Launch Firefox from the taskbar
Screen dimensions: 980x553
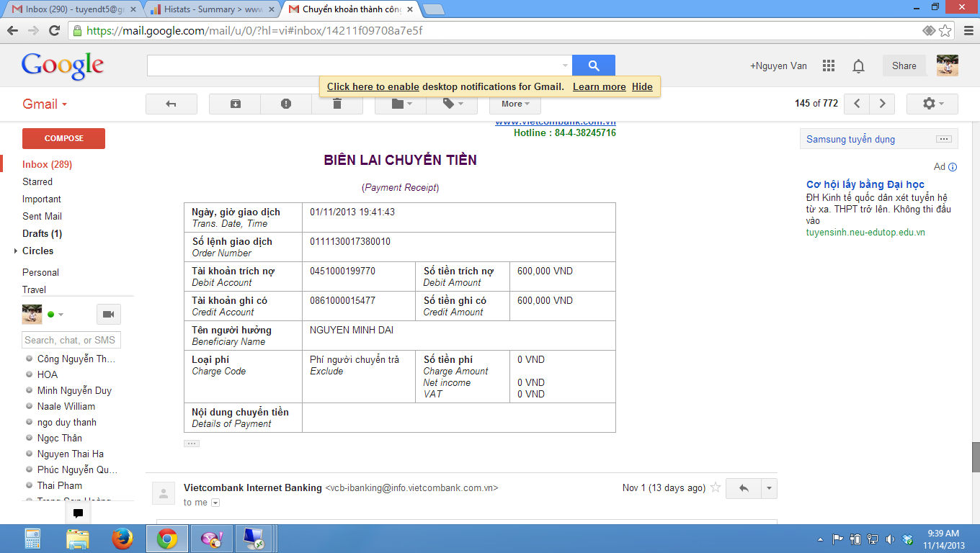pyautogui.click(x=122, y=539)
